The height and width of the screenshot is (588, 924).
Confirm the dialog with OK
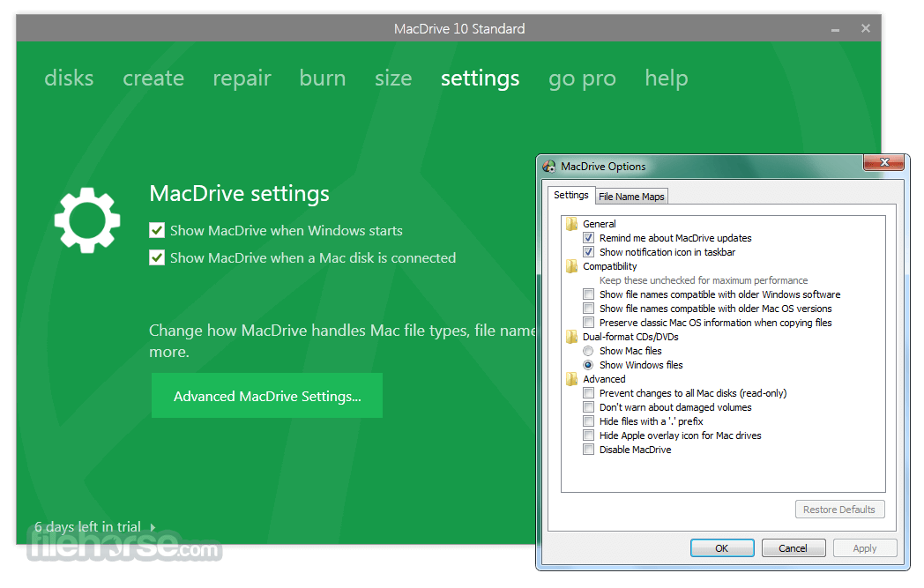click(722, 548)
